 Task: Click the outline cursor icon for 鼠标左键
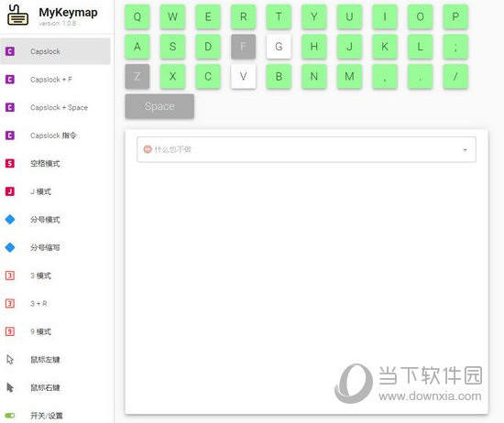10,360
